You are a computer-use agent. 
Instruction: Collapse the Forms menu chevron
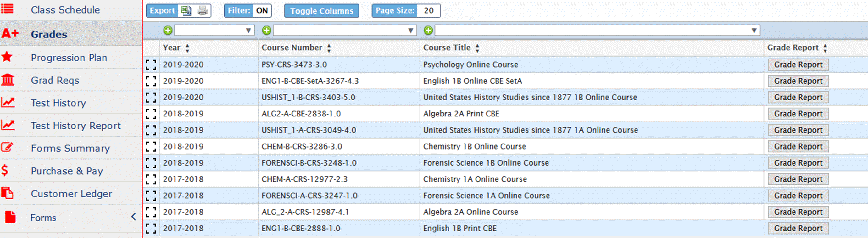pos(133,217)
